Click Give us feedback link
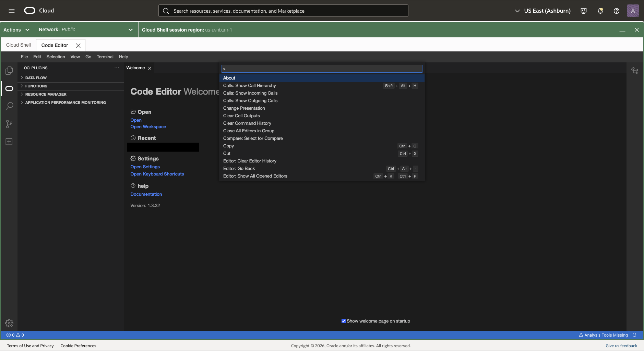This screenshot has width=644, height=351. [x=621, y=346]
